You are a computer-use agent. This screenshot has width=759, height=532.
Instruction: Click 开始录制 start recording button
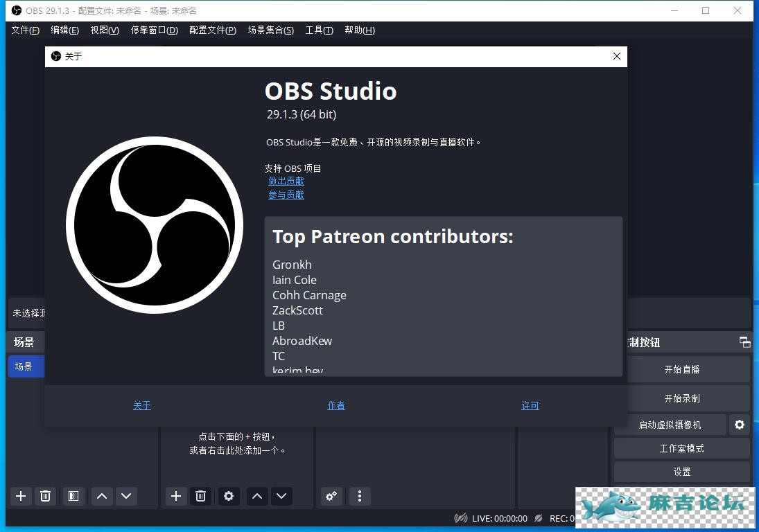(688, 398)
